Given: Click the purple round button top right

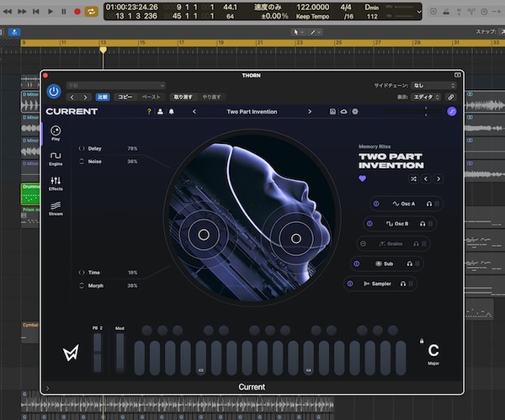Looking at the screenshot, I should (451, 112).
